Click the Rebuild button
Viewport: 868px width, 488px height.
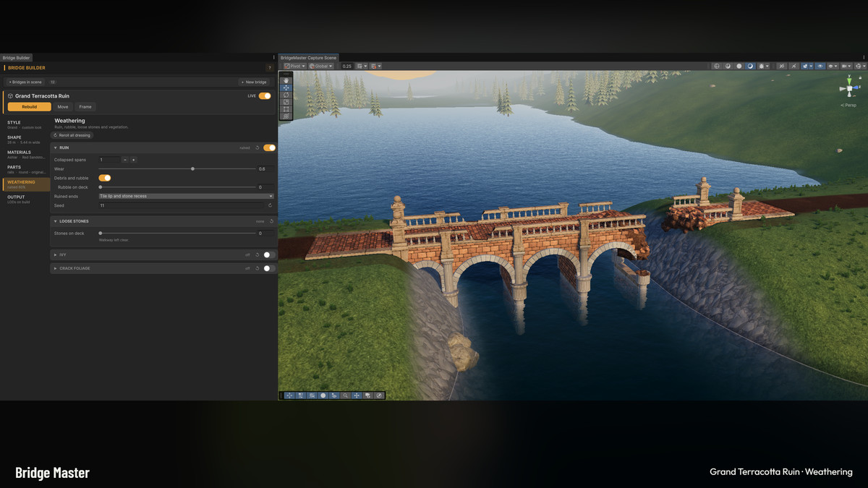pyautogui.click(x=30, y=106)
